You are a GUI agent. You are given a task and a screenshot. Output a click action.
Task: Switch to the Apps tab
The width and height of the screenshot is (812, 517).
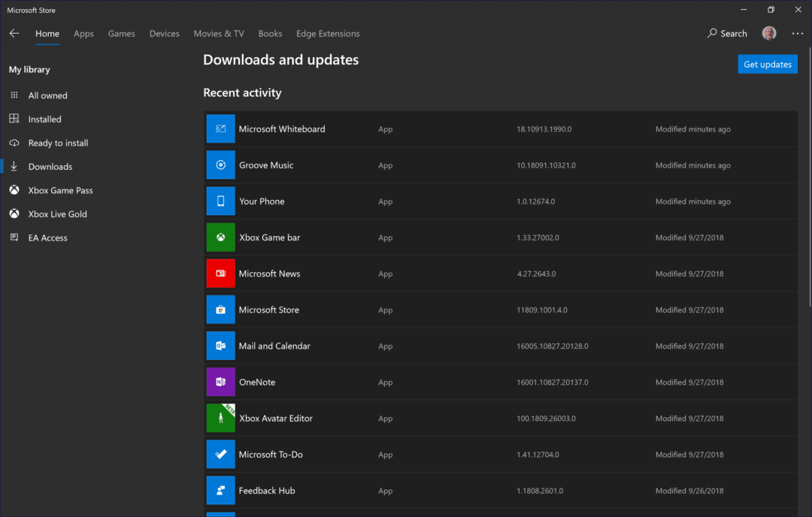pos(83,33)
